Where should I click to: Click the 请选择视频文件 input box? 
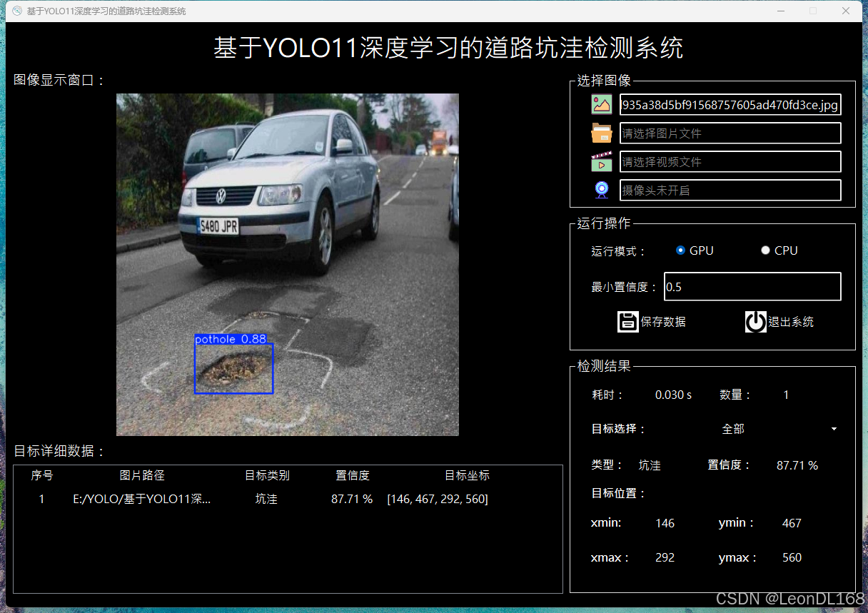click(730, 161)
